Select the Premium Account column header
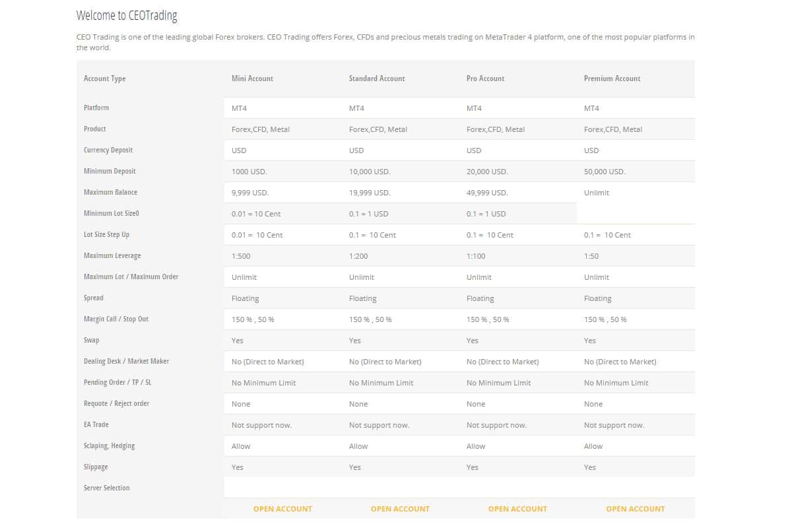This screenshot has width=792, height=532. [x=612, y=79]
